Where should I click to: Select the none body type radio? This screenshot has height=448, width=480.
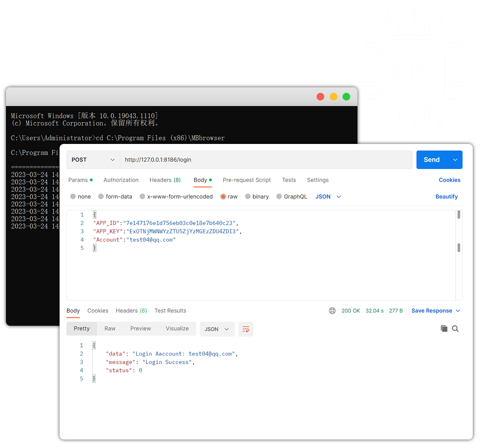pyautogui.click(x=73, y=197)
